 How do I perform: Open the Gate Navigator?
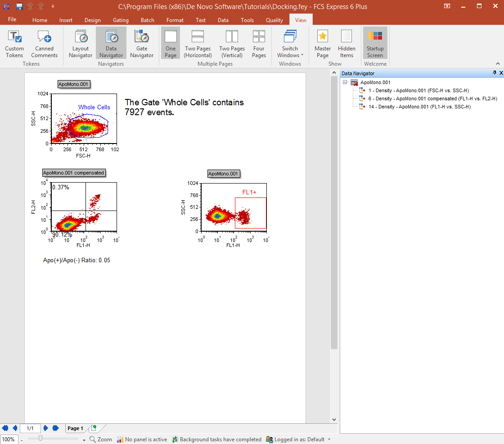[x=142, y=43]
